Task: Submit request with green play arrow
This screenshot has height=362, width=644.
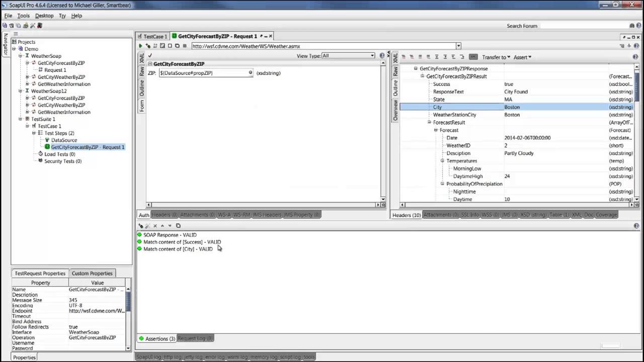Action: click(x=140, y=46)
